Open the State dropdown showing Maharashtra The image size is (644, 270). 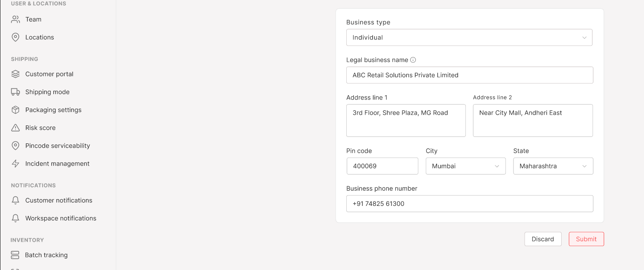pos(553,166)
